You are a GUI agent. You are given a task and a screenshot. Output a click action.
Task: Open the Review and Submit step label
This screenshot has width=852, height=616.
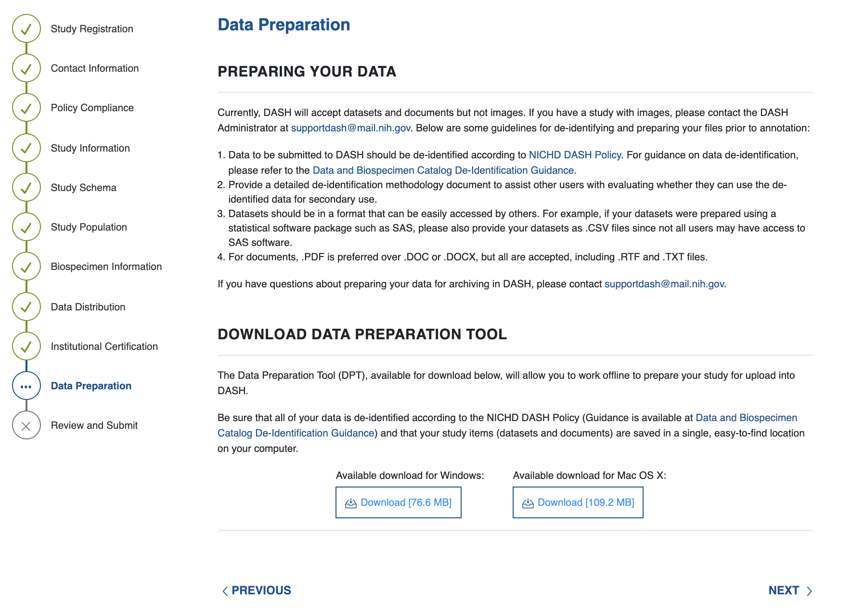(x=94, y=425)
